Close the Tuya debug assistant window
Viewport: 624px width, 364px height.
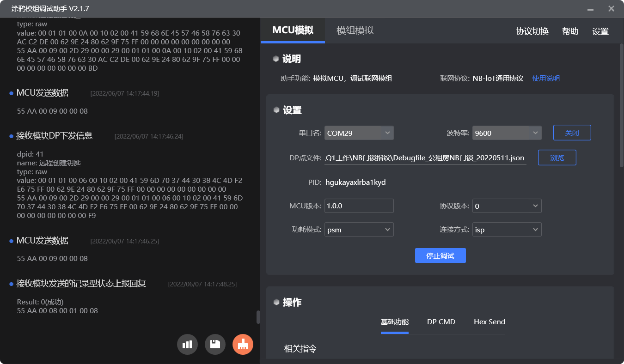(x=611, y=9)
